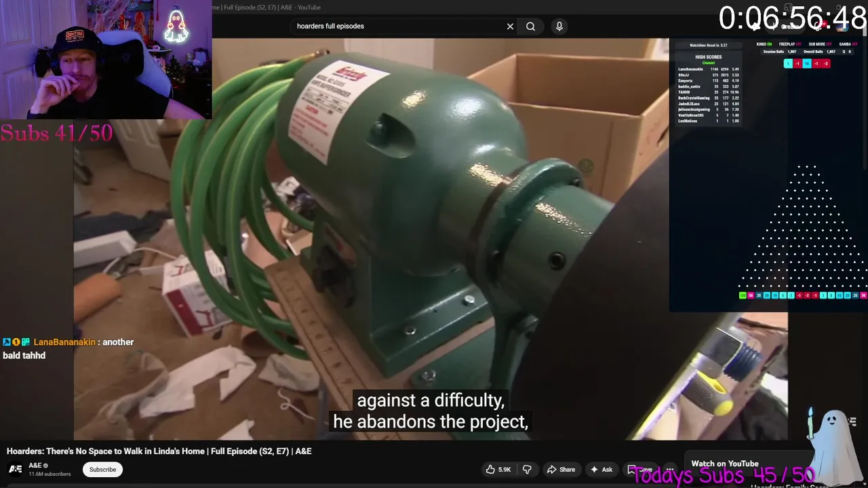Viewport: 868px width, 488px height.
Task: Select VanillaBean305 high score row
Action: click(708, 115)
